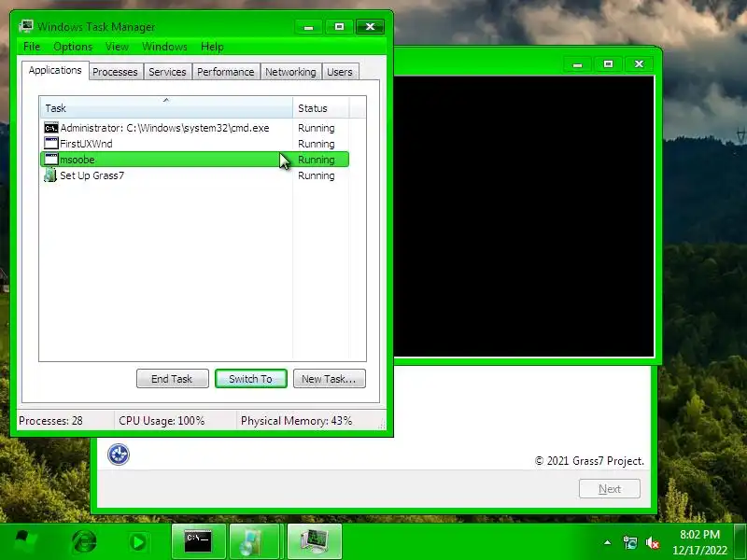Viewport: 747px width, 560px height.
Task: Click the FirstUXWnd window icon
Action: [50, 144]
